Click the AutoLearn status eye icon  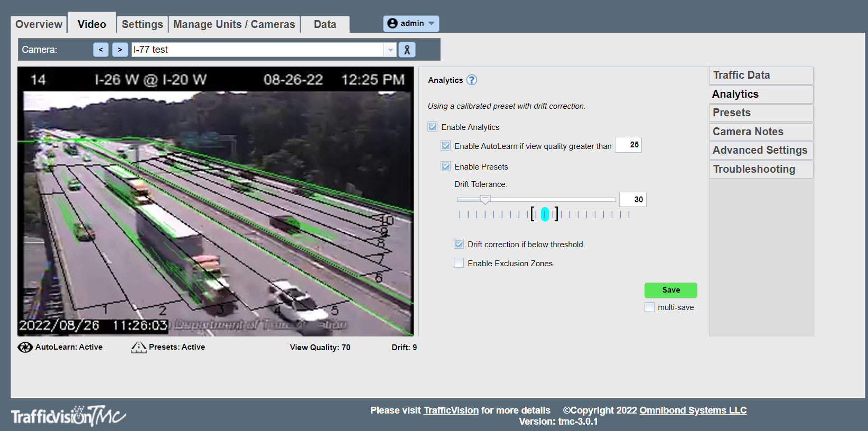click(25, 347)
